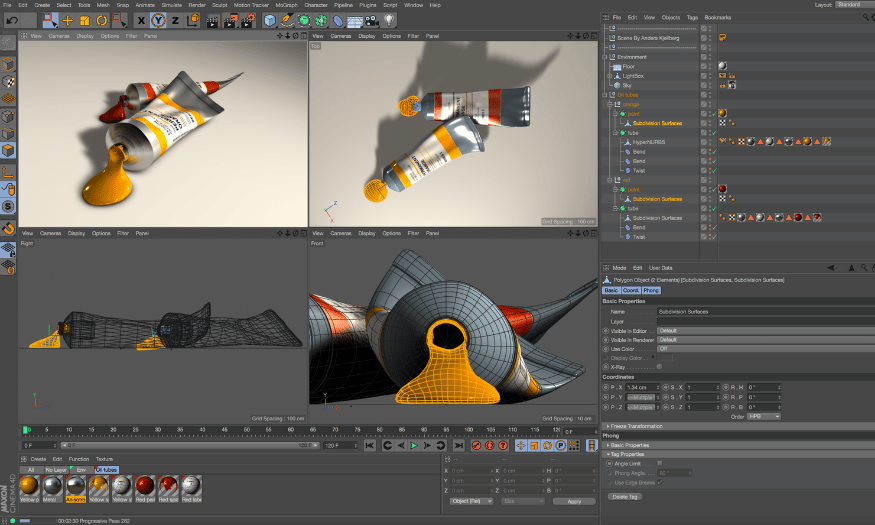The height and width of the screenshot is (525, 875).
Task: Click the Record active objects button
Action: [477, 445]
